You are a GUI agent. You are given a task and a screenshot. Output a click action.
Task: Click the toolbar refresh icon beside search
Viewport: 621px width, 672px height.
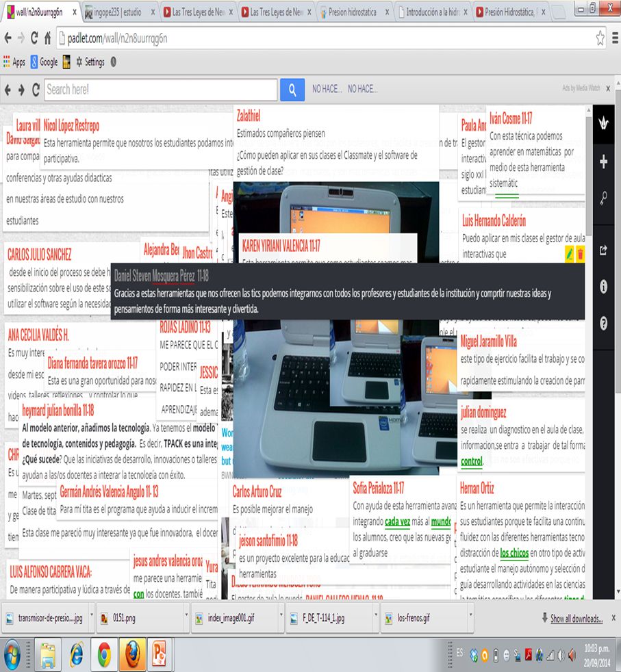tap(36, 90)
